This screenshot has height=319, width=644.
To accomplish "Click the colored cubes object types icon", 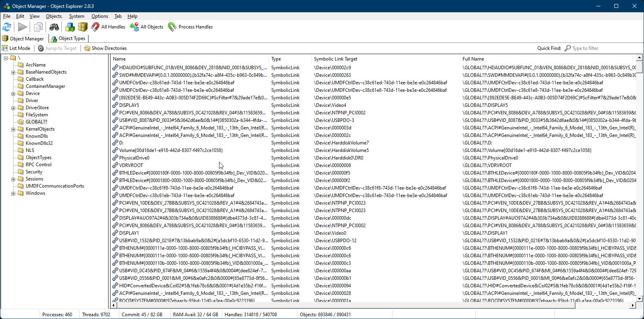I will pos(70,27).
